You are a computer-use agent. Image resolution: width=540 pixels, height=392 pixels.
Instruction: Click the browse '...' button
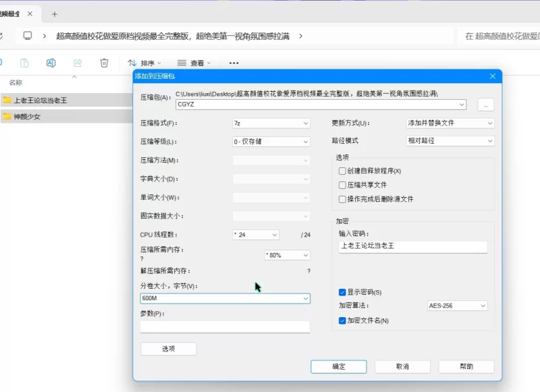click(485, 105)
